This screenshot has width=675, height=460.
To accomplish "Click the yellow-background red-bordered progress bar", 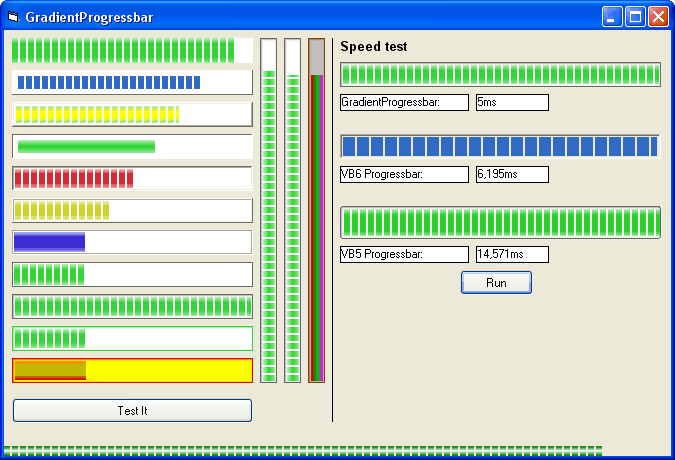I will pos(132,370).
